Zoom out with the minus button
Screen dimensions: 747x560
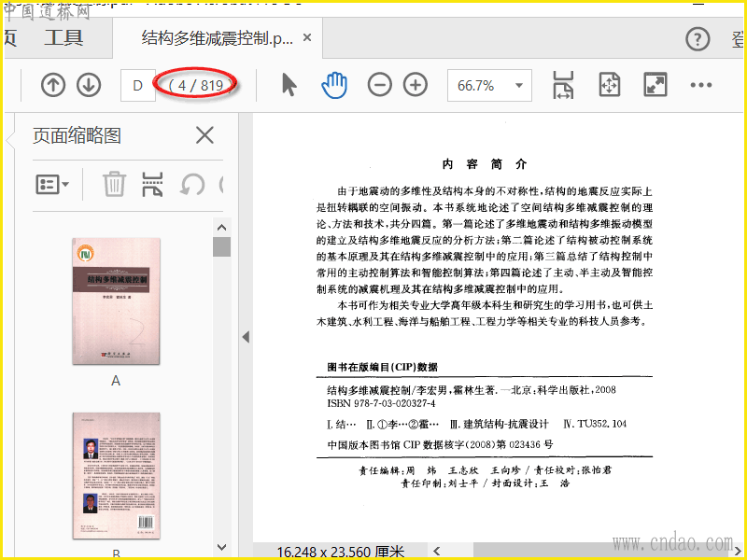point(380,85)
